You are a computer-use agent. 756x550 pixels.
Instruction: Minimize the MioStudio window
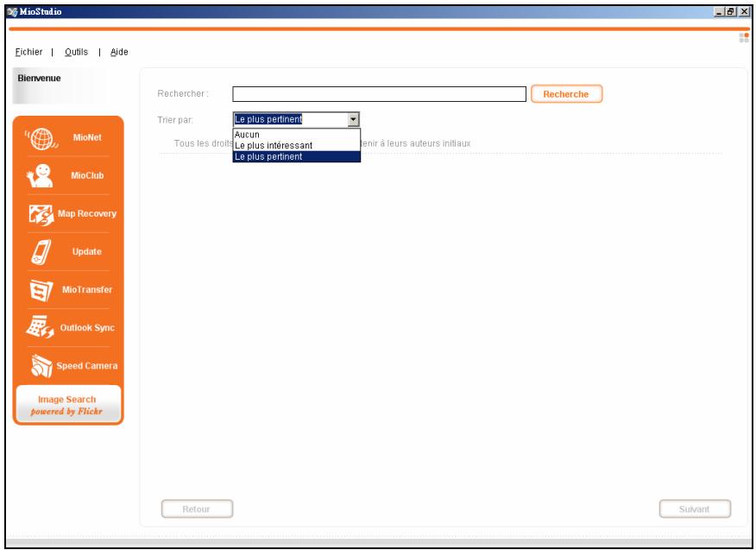pyautogui.click(x=720, y=12)
